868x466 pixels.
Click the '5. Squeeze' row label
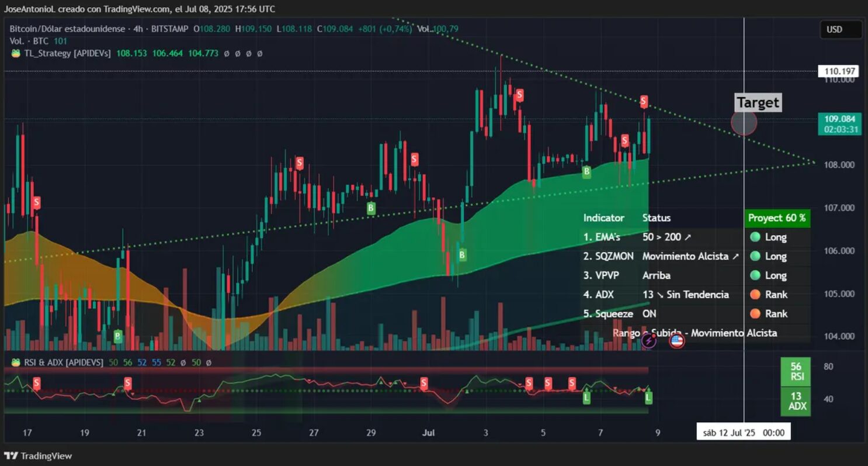coord(608,314)
